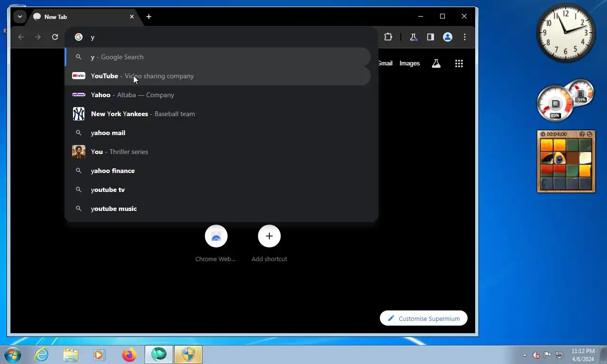This screenshot has width=607, height=364.
Task: Open the Extensions puzzle icon
Action: coord(388,37)
